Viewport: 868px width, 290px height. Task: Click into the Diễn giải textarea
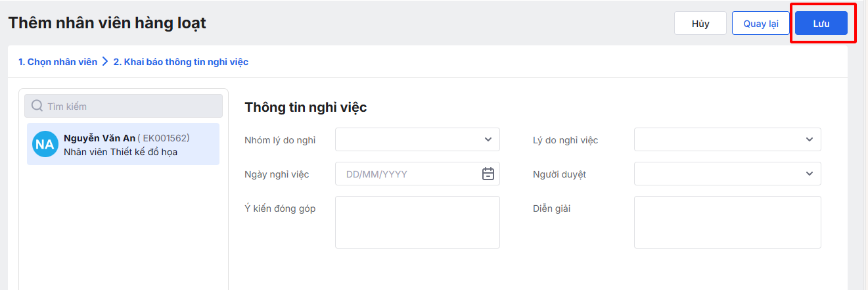coord(727,222)
